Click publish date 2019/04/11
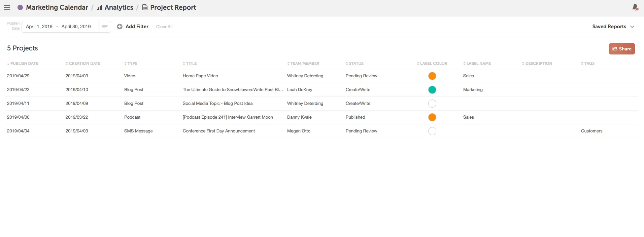The height and width of the screenshot is (237, 644). click(18, 104)
